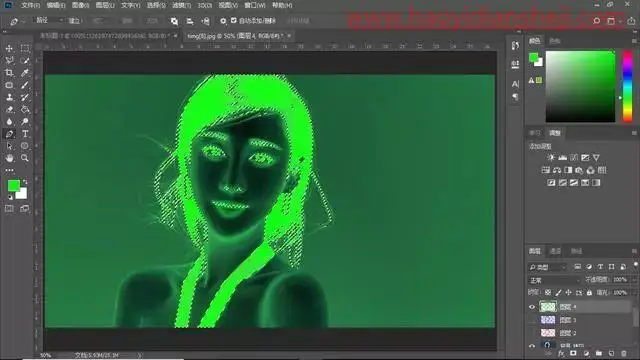Delete layer trash icon
The width and height of the screenshot is (640, 360).
click(624, 353)
